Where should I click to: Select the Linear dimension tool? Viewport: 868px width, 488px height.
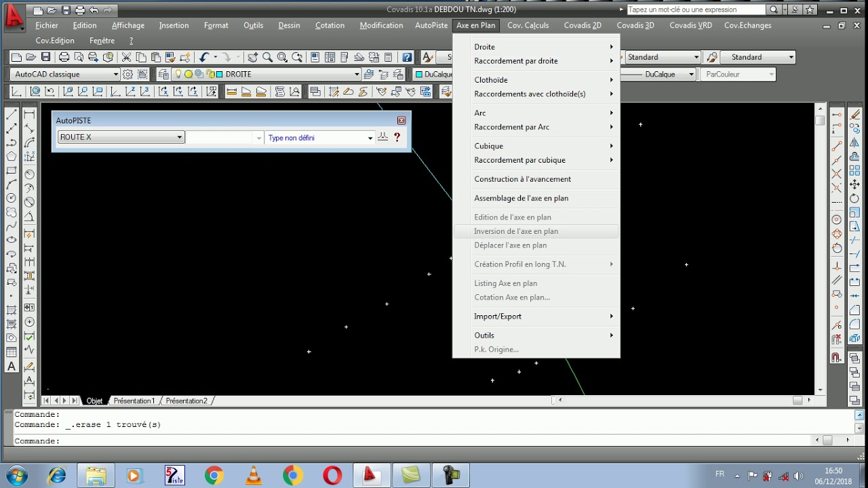coord(29,114)
